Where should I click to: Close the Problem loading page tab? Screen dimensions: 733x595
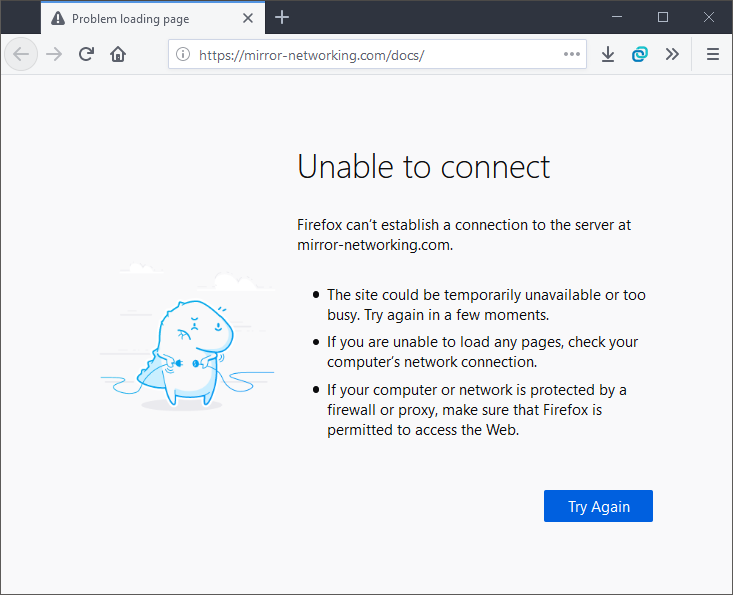coord(248,18)
